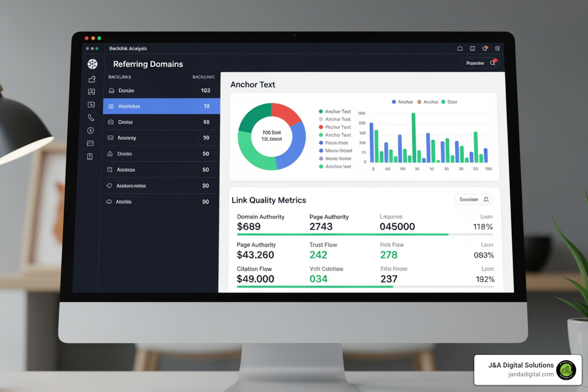Click the green value "278"
The width and height of the screenshot is (588, 392).
pyautogui.click(x=389, y=255)
